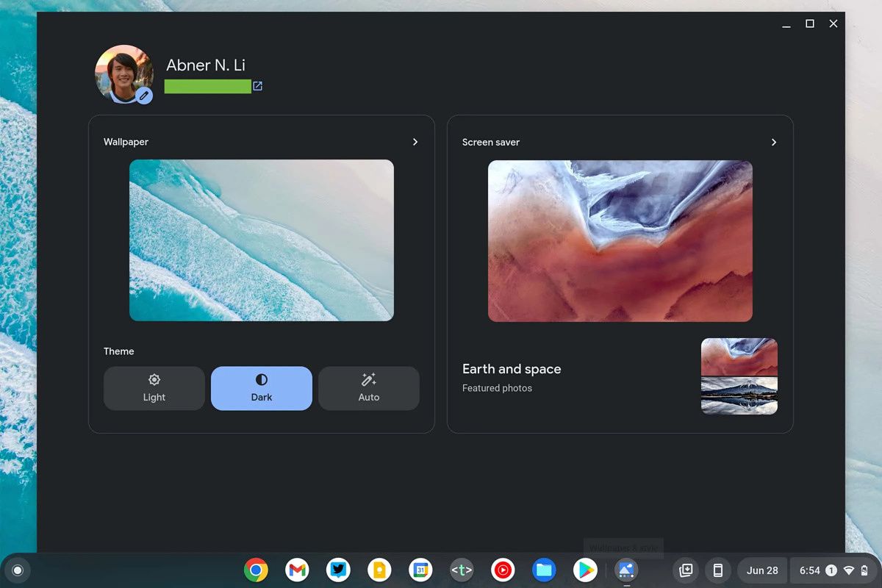Select the mountain reflection screensaver thumbnail
The width and height of the screenshot is (882, 588).
(x=739, y=395)
